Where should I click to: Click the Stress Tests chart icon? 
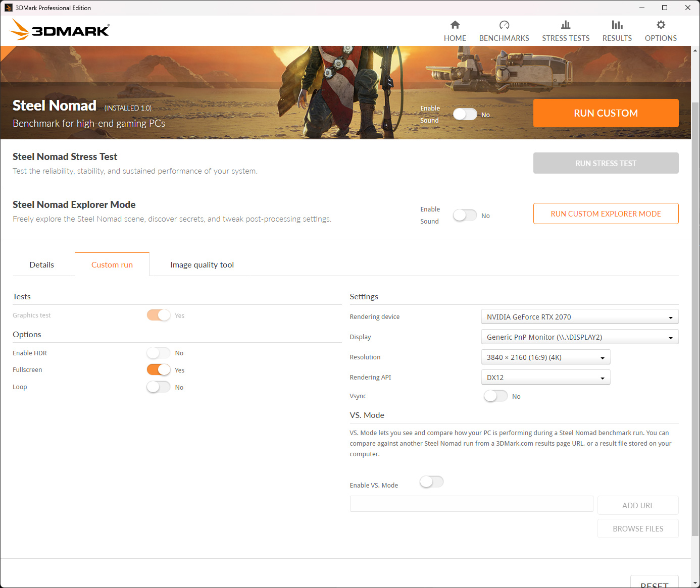pos(566,25)
